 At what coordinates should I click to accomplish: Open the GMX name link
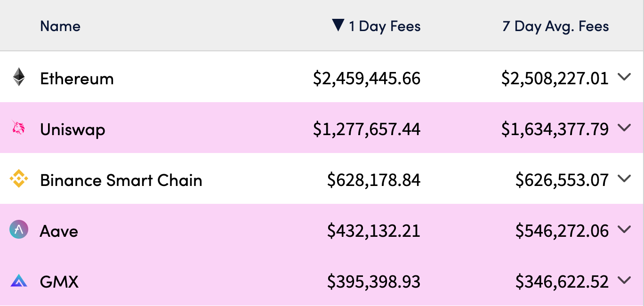pos(59,282)
